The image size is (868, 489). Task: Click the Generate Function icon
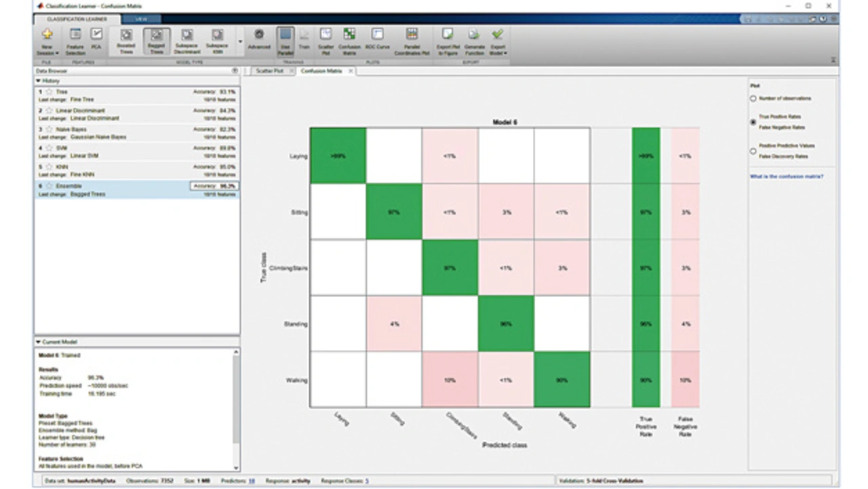[474, 40]
